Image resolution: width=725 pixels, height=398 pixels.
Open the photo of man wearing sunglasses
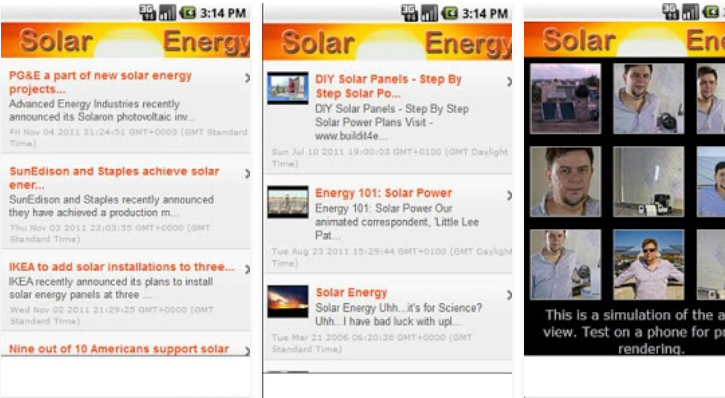(x=648, y=264)
